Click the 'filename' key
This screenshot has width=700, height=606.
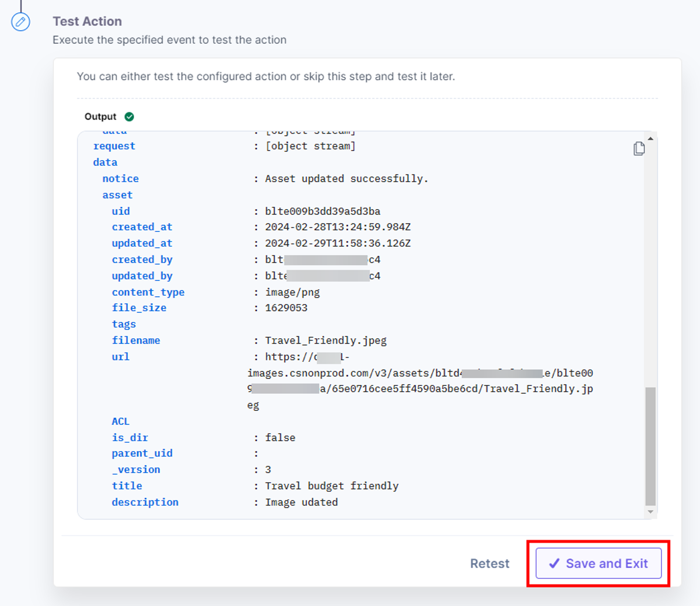click(x=136, y=341)
